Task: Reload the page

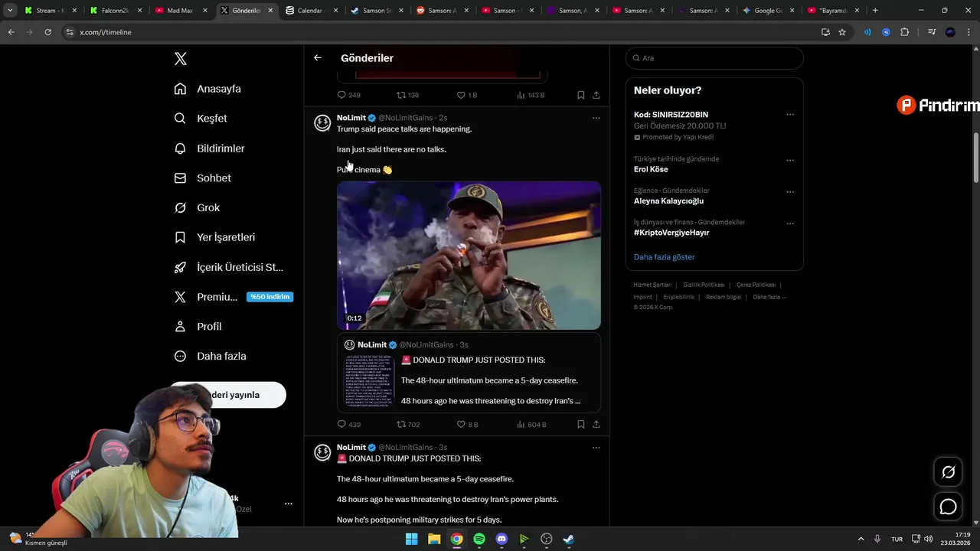Action: click(x=47, y=32)
